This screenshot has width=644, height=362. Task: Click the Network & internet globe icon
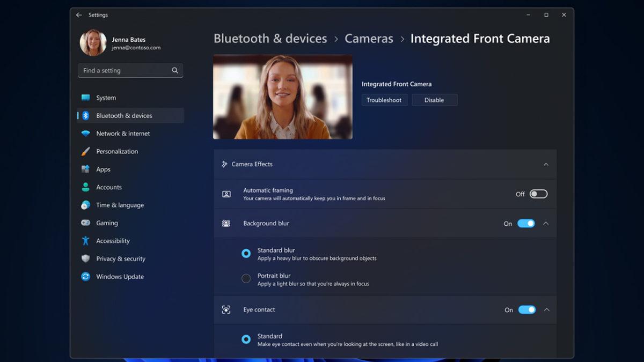pyautogui.click(x=86, y=134)
